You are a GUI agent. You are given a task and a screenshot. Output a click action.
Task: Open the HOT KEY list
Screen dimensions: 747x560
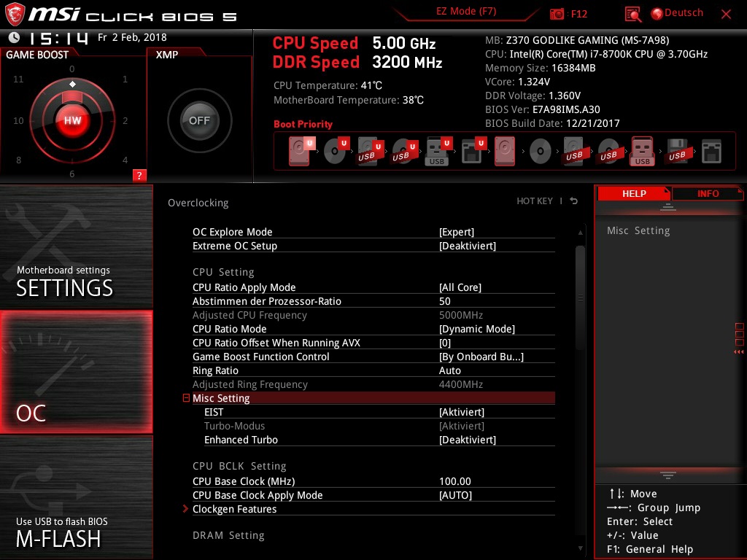pyautogui.click(x=535, y=201)
